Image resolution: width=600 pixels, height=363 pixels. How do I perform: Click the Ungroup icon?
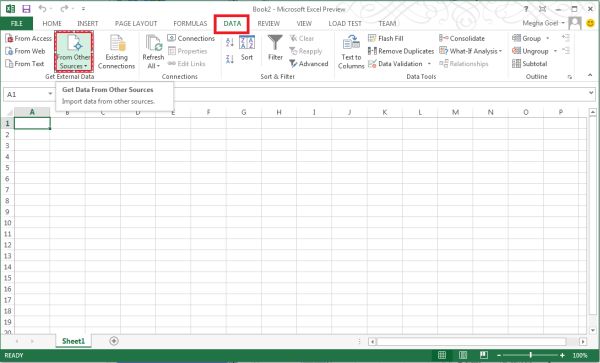[516, 51]
